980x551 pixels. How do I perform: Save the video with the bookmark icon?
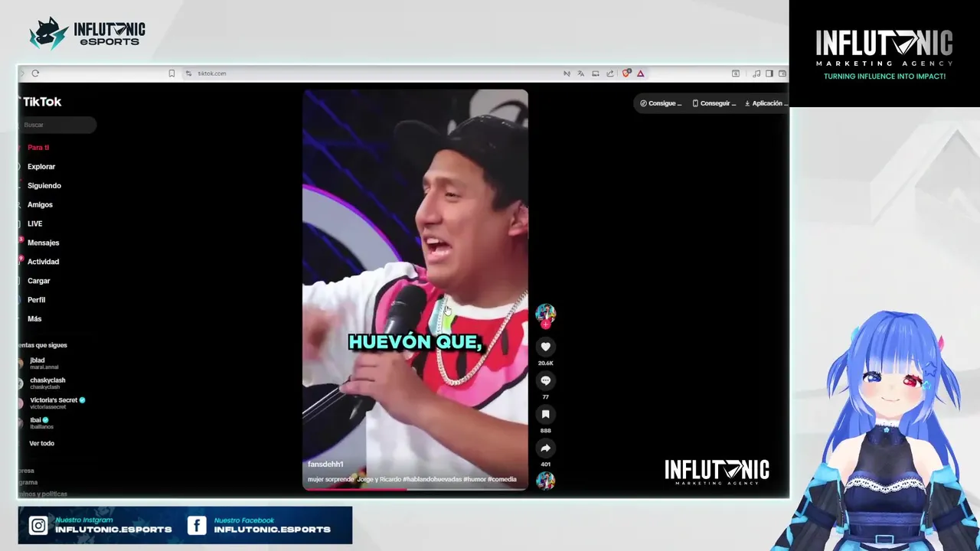coord(545,414)
